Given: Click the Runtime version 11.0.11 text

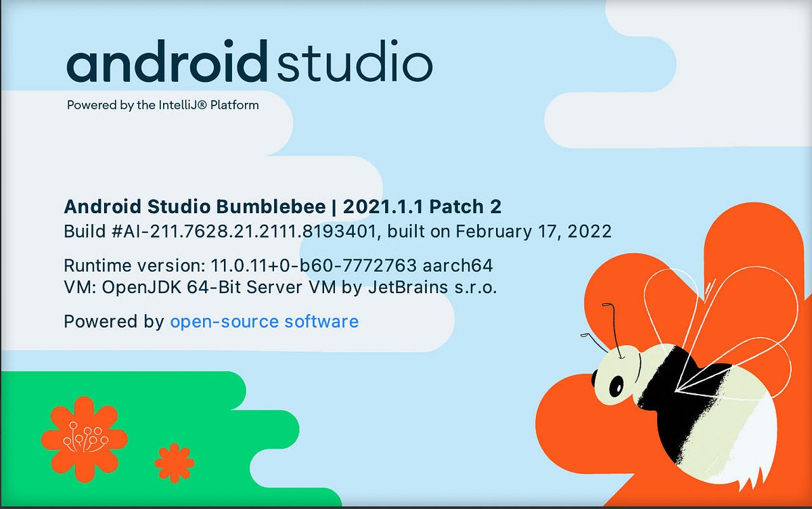Looking at the screenshot, I should (230, 265).
